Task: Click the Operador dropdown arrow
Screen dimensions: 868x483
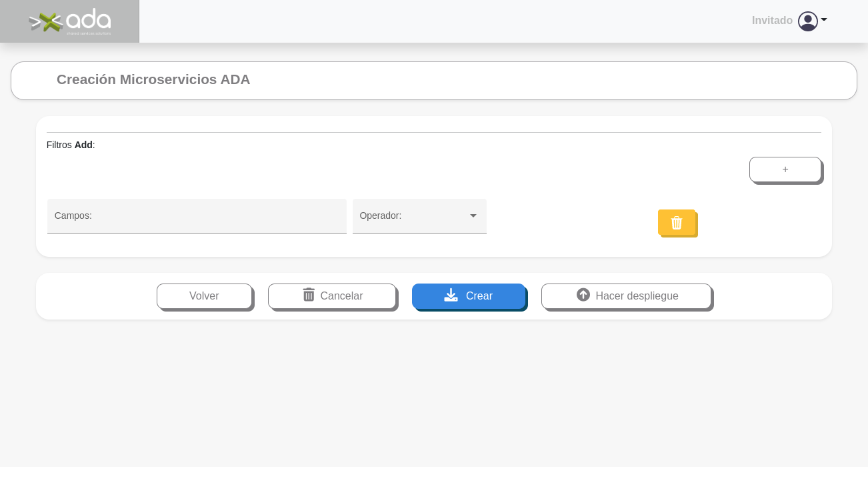Action: point(473,216)
